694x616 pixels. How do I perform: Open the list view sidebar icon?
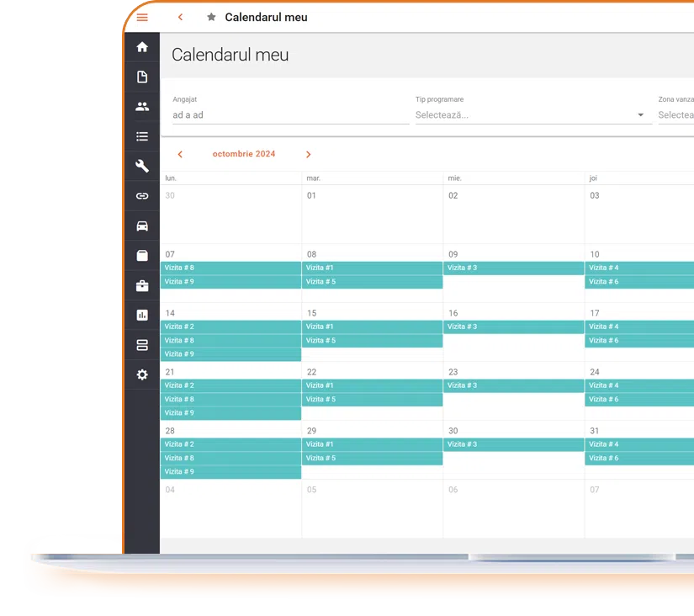pos(142,136)
